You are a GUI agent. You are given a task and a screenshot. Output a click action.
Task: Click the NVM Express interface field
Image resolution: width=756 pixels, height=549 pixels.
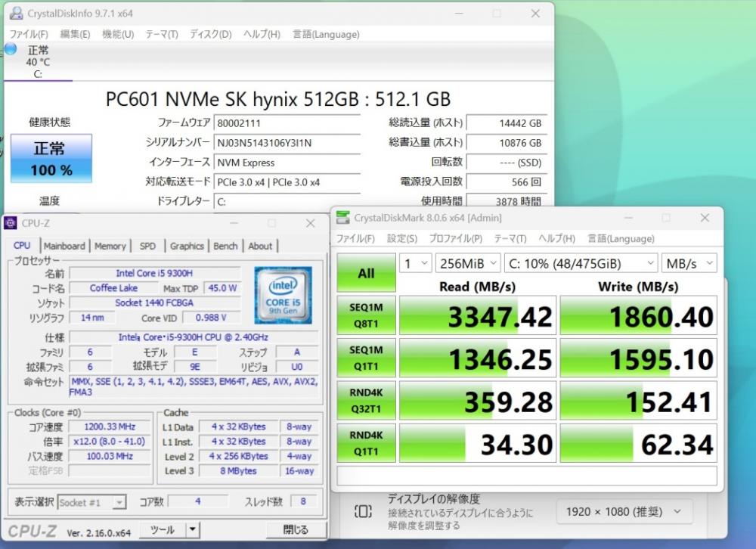[x=287, y=163]
